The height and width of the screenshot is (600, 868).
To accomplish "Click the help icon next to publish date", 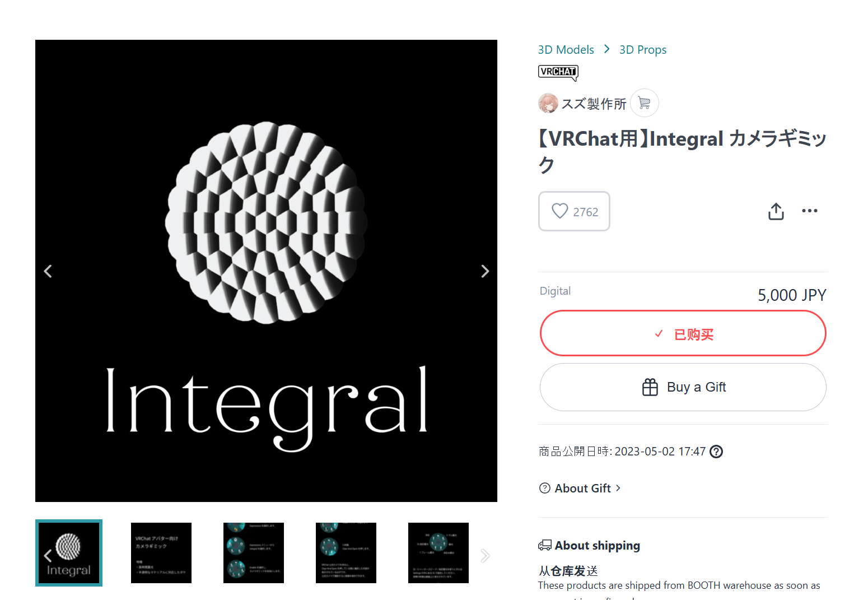I will pos(716,452).
